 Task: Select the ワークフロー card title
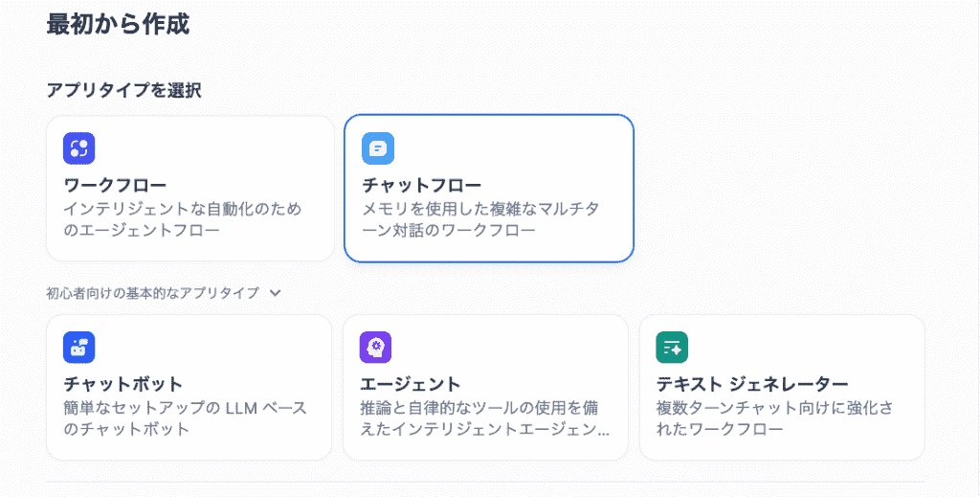(x=115, y=185)
